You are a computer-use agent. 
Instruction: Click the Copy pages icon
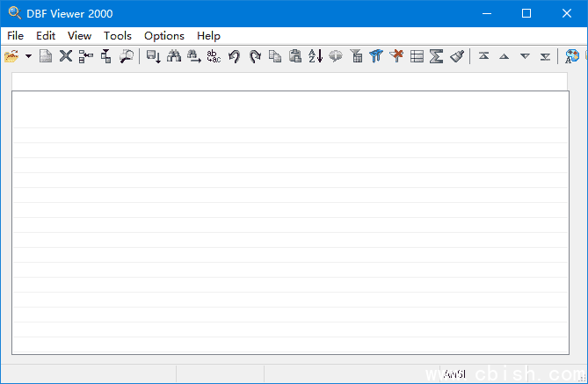(x=275, y=56)
